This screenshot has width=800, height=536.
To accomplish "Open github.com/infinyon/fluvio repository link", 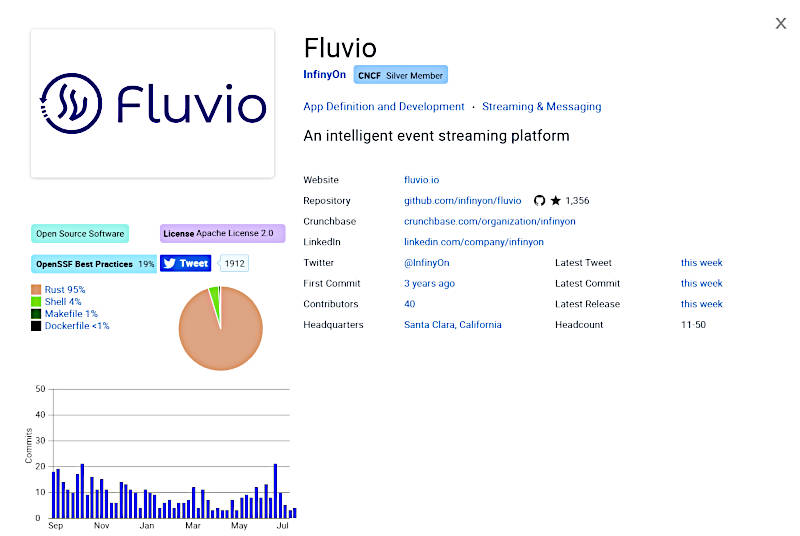I will click(463, 201).
